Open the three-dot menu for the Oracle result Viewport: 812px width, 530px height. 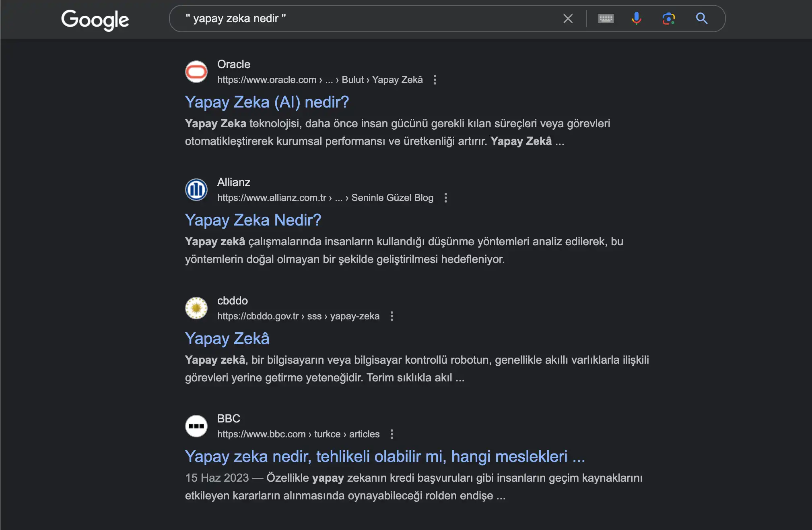(x=435, y=80)
